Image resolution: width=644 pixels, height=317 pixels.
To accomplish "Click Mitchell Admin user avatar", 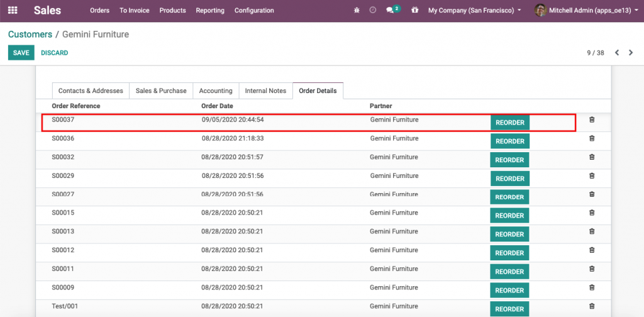I will 540,10.
